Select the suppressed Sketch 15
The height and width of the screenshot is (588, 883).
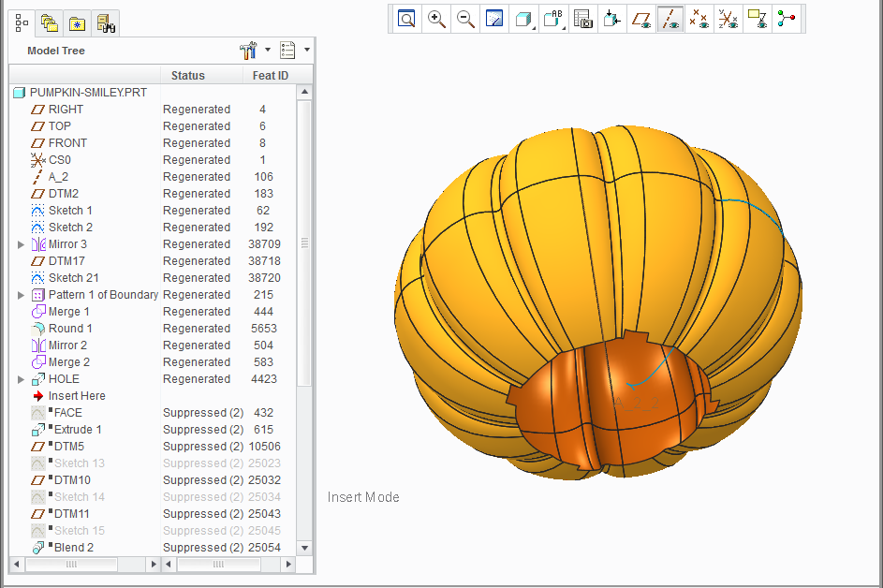pyautogui.click(x=67, y=531)
